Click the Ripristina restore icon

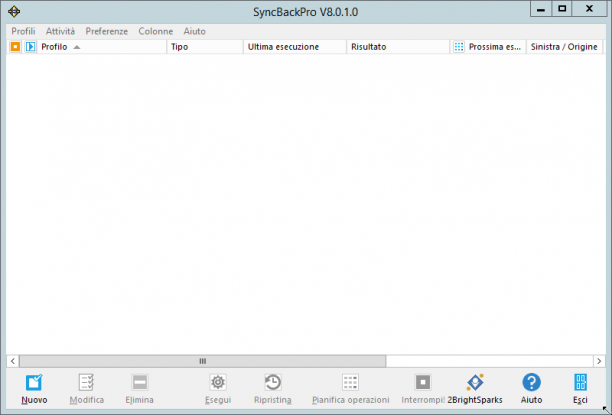(273, 382)
